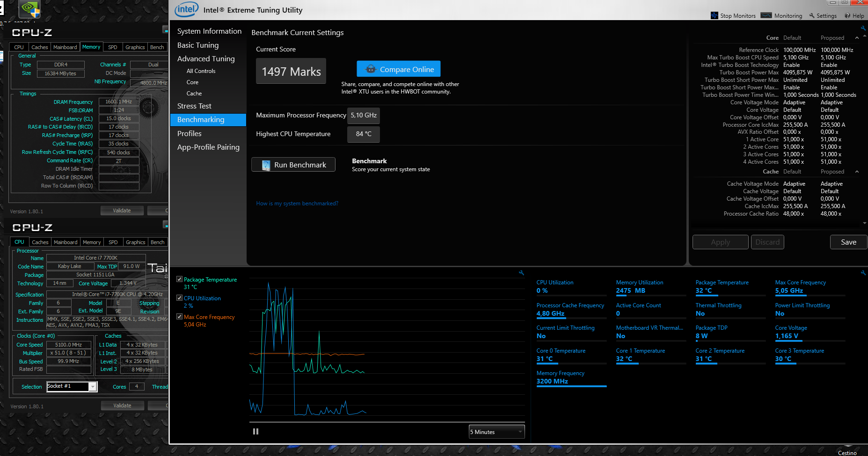This screenshot has width=868, height=456.
Task: Click the Apply button
Action: click(720, 242)
